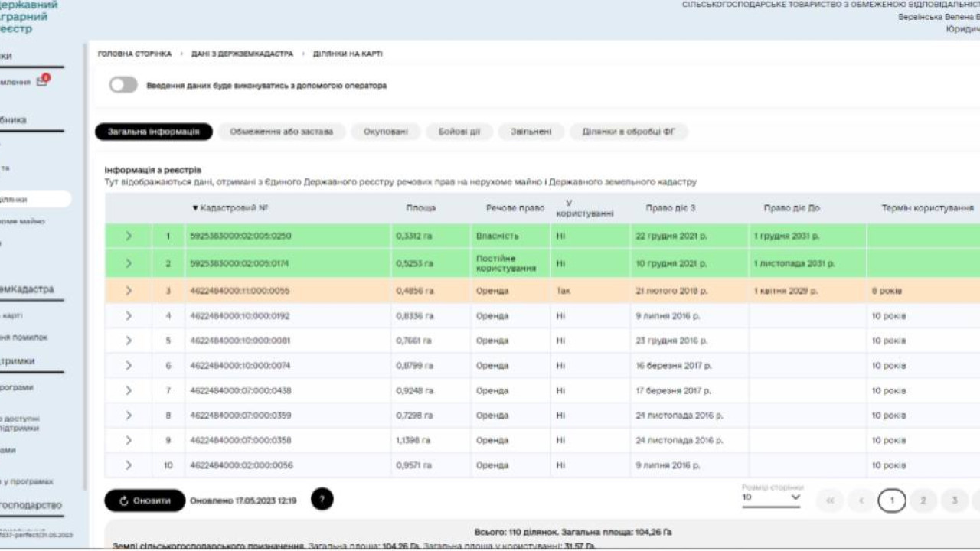The height and width of the screenshot is (551, 980).
Task: Expand row 5 parcel 4622484000:10:000:0081
Action: (129, 341)
